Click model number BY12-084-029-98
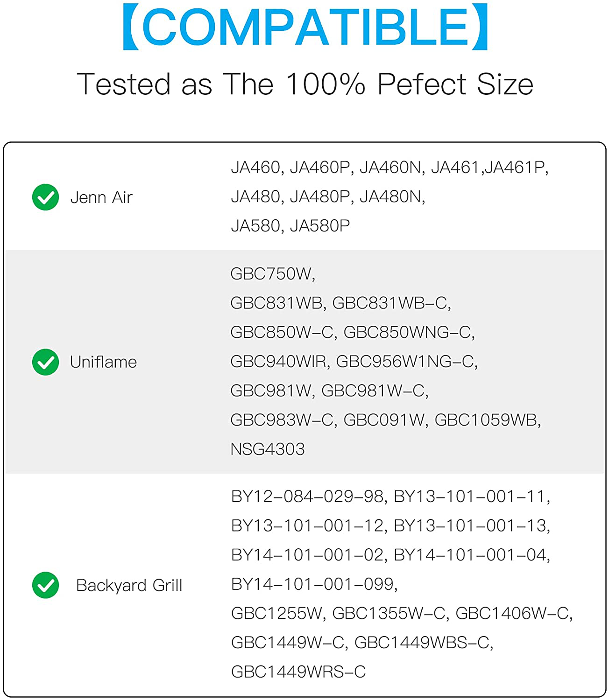 pos(307,497)
